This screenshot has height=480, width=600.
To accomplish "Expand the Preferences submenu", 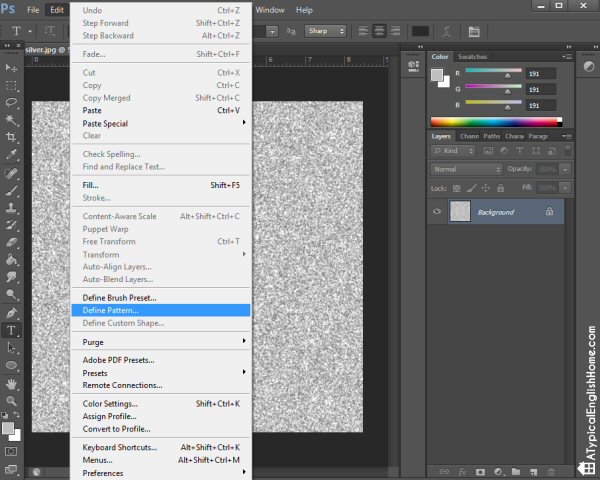I will coord(161,473).
